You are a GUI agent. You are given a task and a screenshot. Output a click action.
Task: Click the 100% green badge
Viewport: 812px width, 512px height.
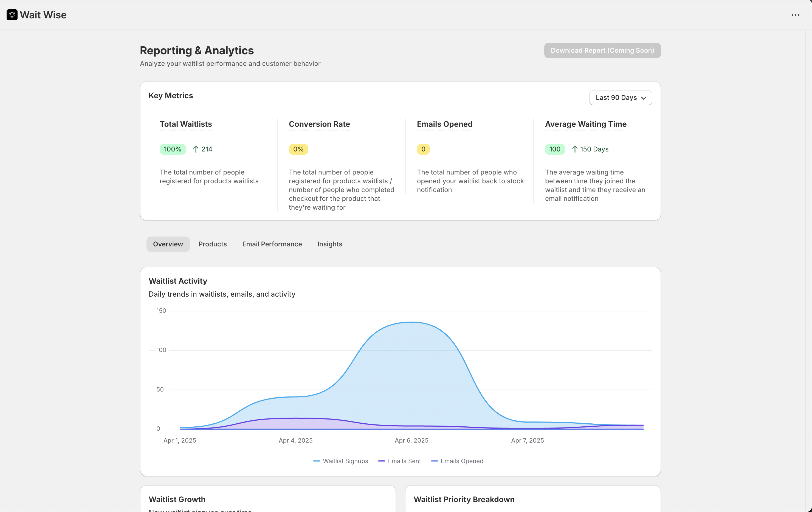click(x=173, y=149)
